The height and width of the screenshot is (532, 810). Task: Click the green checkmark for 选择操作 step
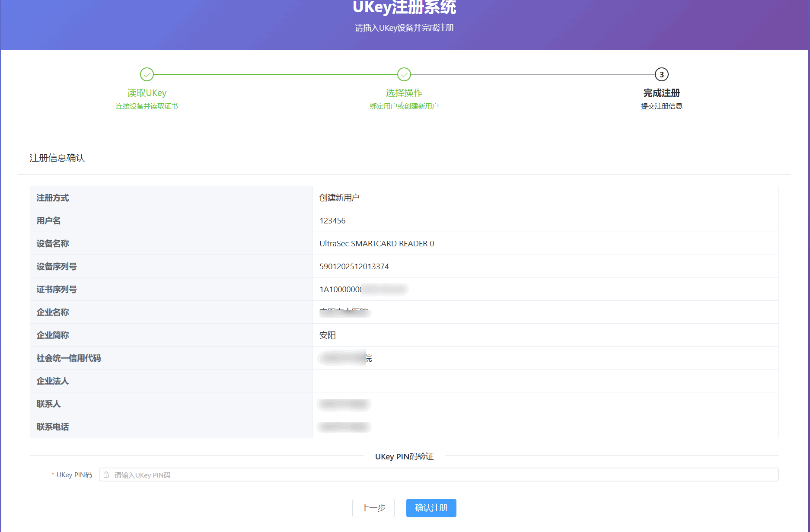click(x=404, y=74)
